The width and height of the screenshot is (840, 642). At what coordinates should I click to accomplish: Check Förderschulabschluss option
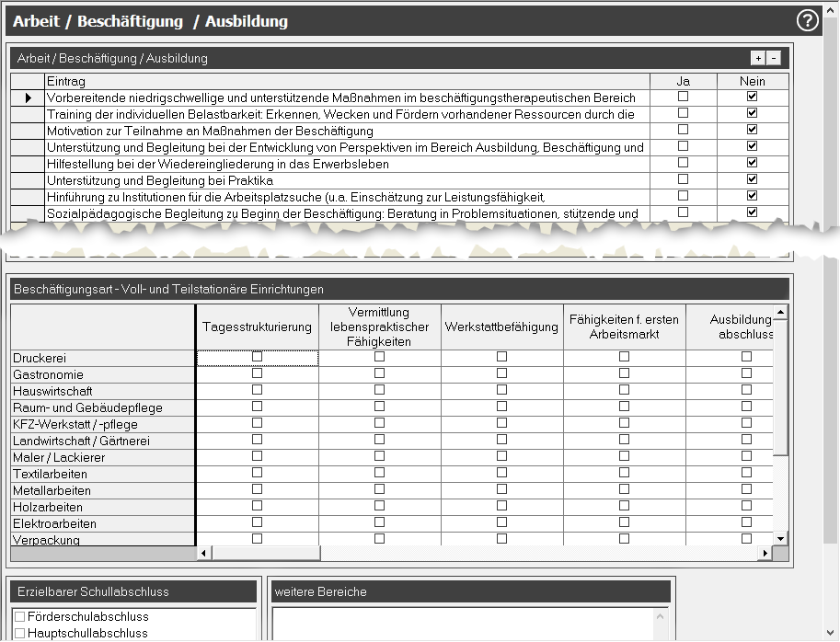point(19,617)
